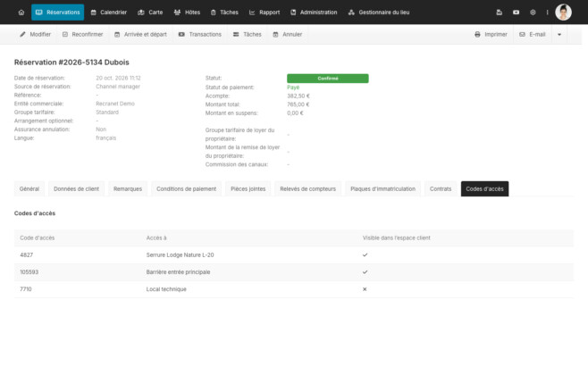The height and width of the screenshot is (367, 588).
Task: Click Imprimer button
Action: pyautogui.click(x=491, y=35)
